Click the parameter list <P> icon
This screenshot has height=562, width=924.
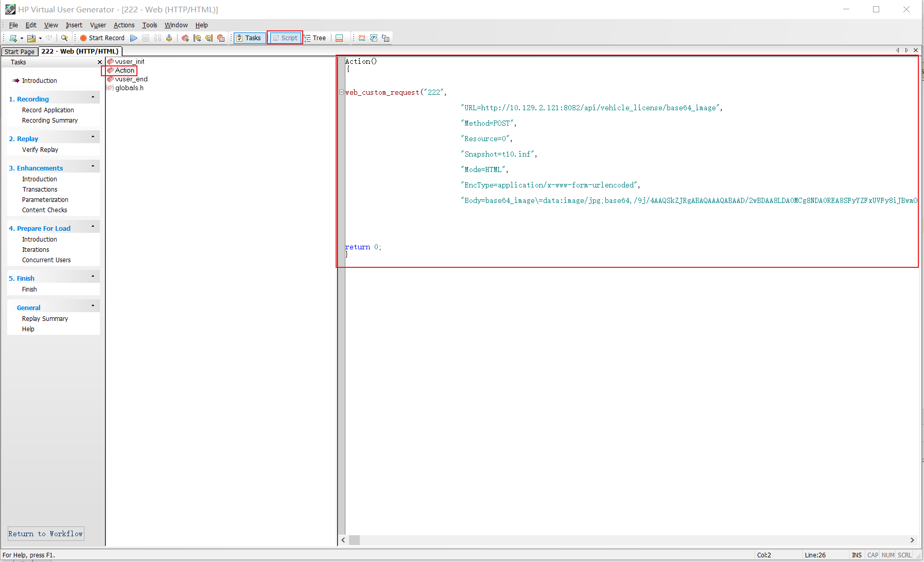coord(374,38)
